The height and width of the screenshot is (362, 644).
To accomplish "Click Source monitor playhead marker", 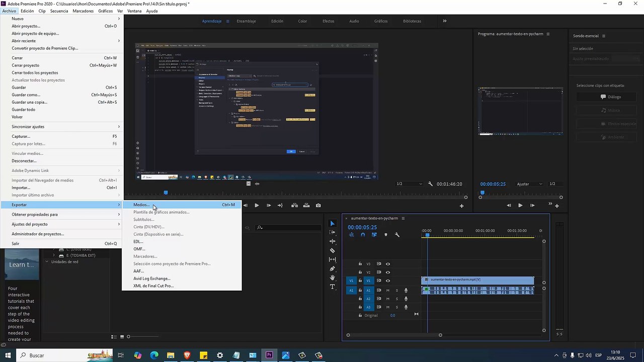I will pos(166,193).
